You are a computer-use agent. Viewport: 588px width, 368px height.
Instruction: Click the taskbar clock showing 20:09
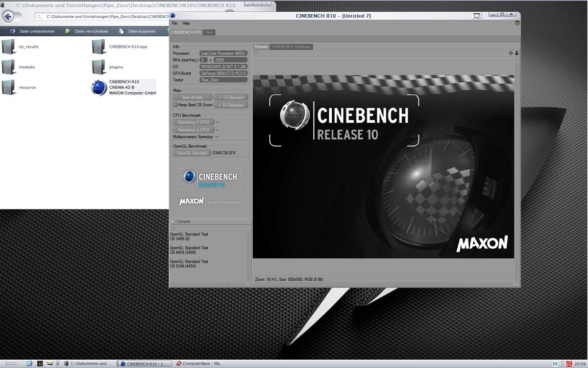[x=580, y=364]
